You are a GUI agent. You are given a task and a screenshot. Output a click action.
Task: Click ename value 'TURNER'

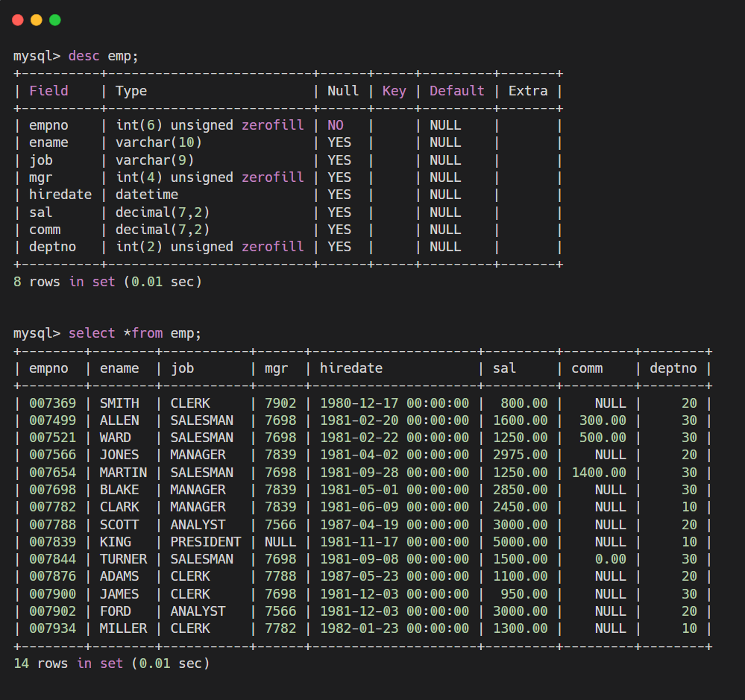pos(123,559)
